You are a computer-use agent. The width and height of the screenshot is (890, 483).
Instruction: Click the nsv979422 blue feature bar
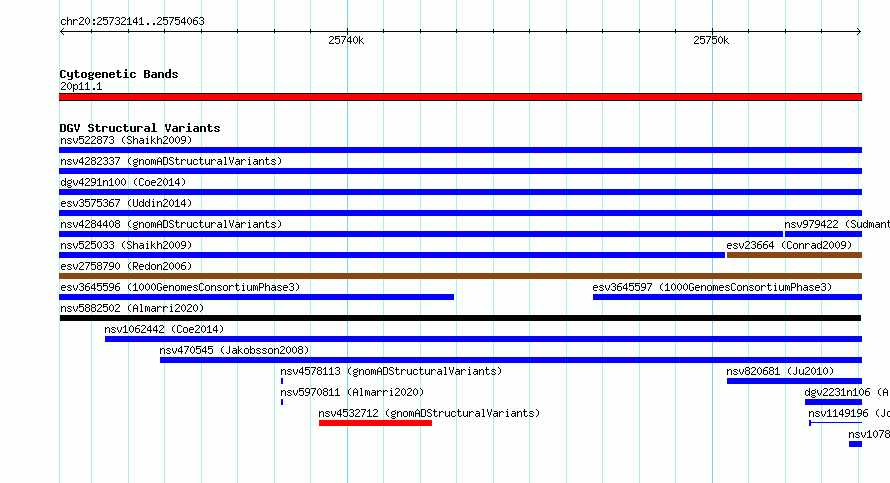coord(824,234)
